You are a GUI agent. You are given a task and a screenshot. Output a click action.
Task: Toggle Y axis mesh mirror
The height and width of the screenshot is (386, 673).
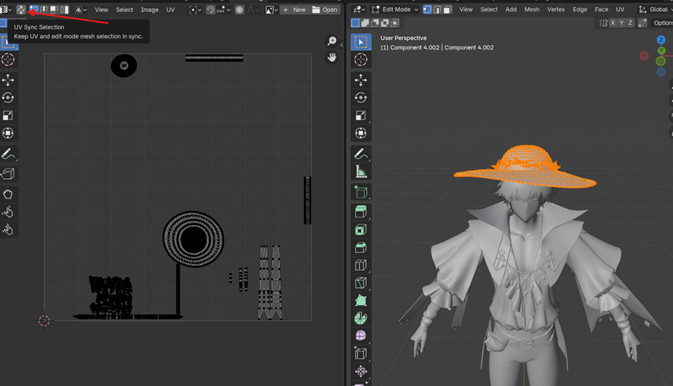[x=621, y=23]
